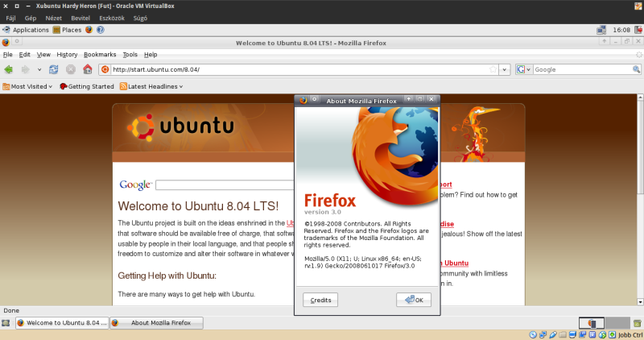This screenshot has height=340, width=644.
Task: Click the Show Desktop icon in bottom panel
Action: pos(6,323)
